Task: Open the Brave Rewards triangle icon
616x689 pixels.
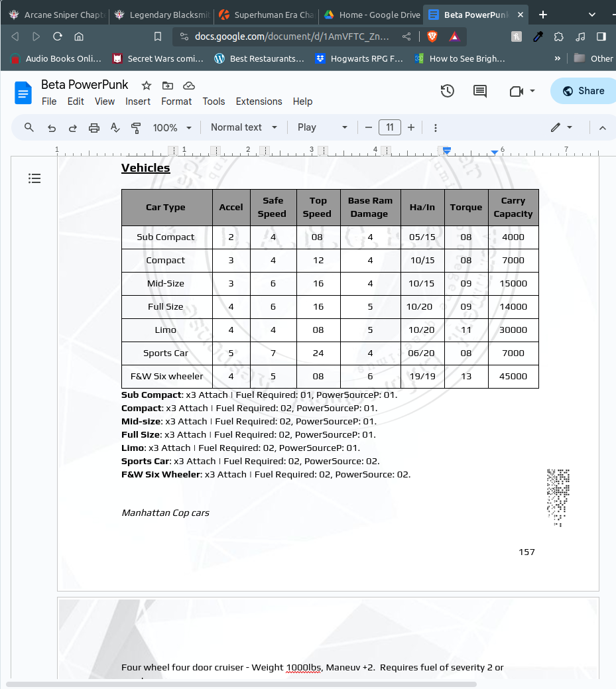Action: 454,36
